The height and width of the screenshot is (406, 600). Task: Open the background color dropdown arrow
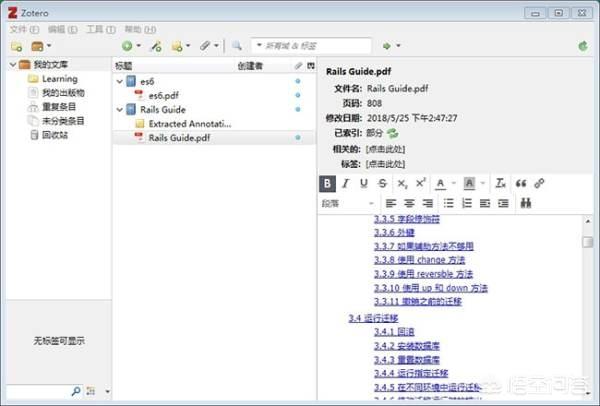[483, 183]
